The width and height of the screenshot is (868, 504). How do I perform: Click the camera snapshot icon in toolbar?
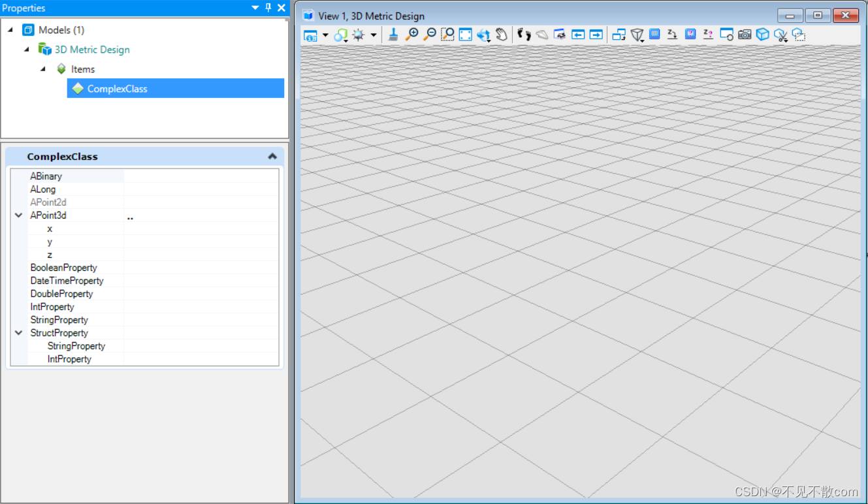[745, 35]
